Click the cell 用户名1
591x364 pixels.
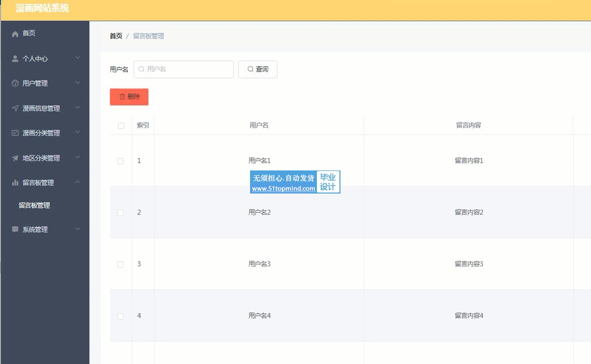pyautogui.click(x=259, y=161)
